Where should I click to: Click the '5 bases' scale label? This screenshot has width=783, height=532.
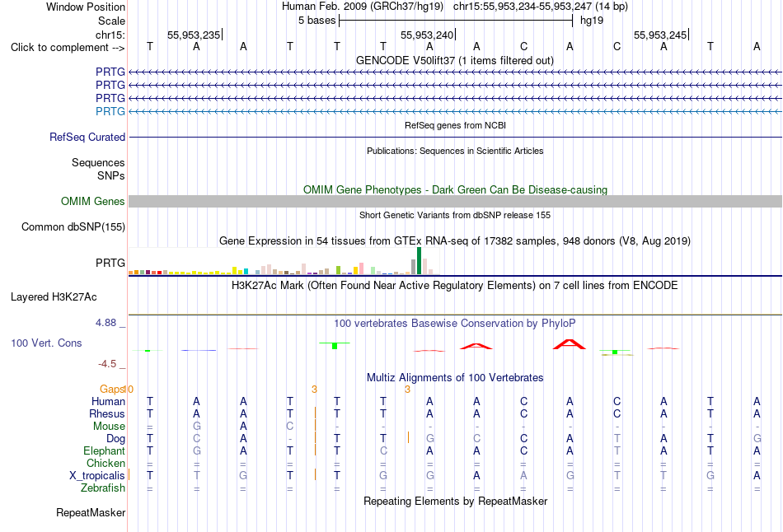point(317,21)
